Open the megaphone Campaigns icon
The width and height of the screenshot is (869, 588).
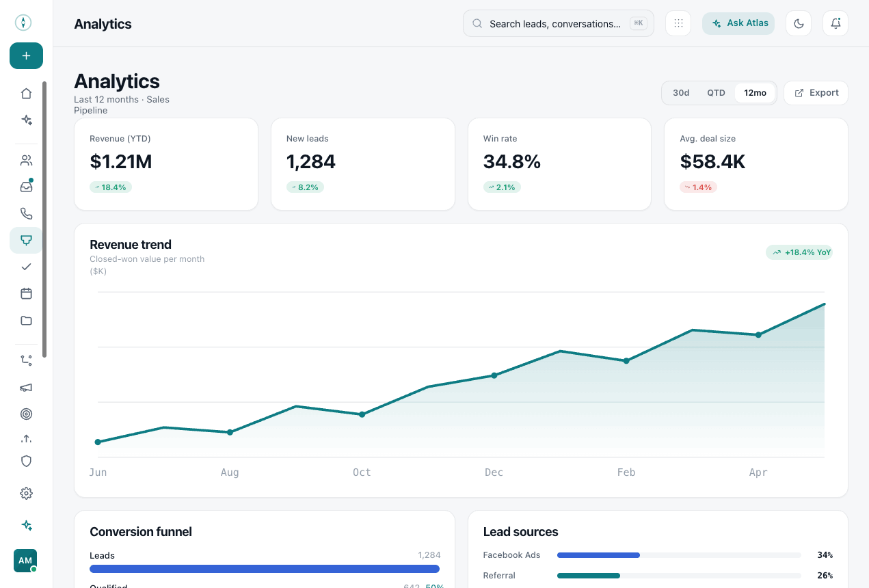point(26,387)
